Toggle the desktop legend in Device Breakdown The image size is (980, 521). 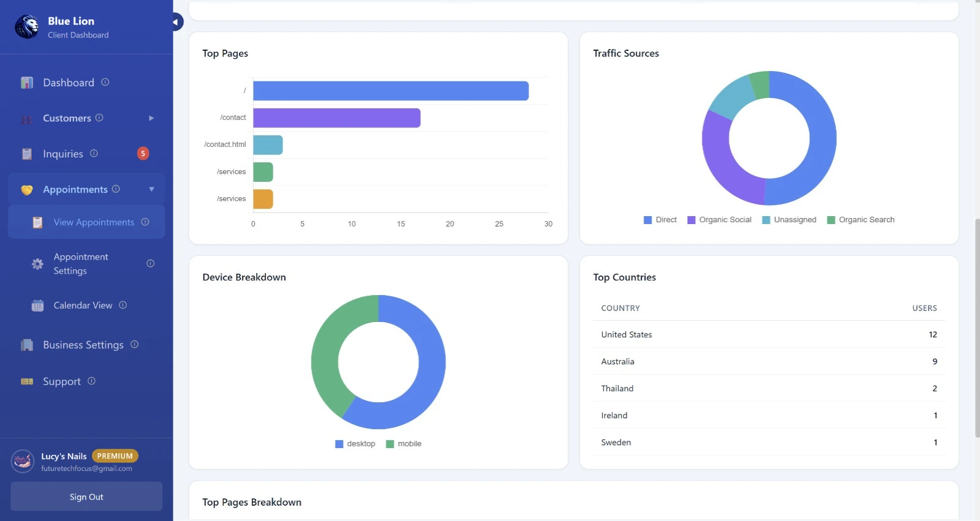coord(355,444)
